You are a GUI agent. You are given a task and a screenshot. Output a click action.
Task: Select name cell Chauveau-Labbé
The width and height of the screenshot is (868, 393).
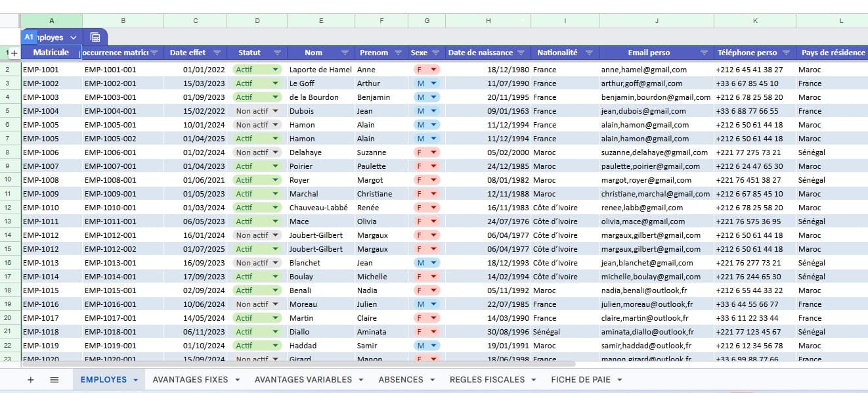321,208
